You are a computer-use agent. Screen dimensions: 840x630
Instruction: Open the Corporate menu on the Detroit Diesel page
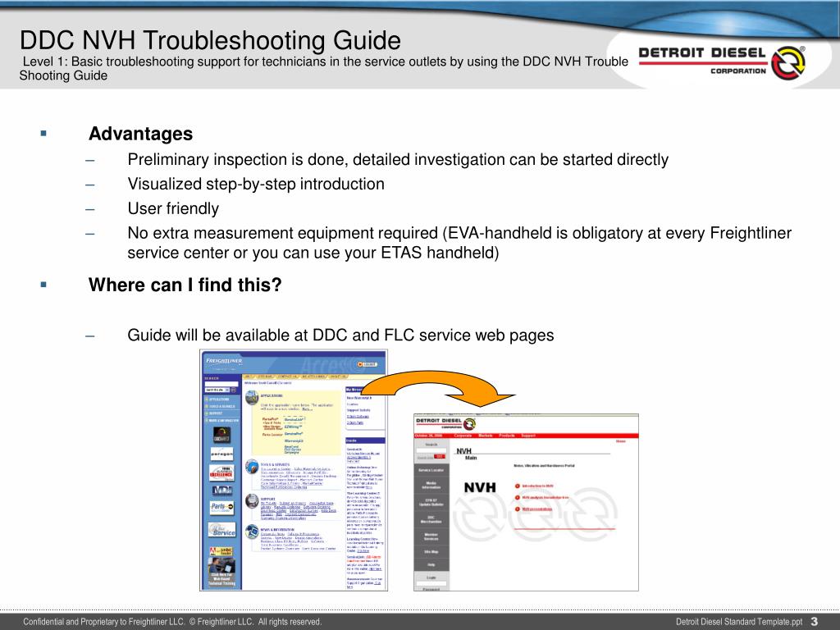pyautogui.click(x=463, y=436)
